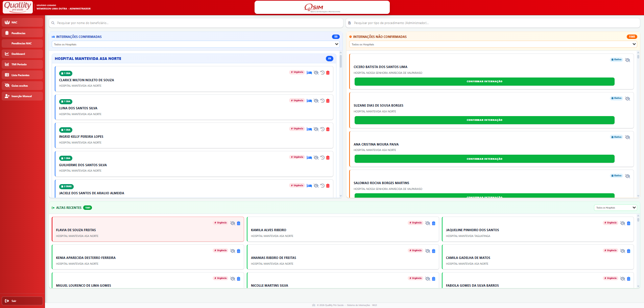The width and height of the screenshot is (644, 308).
Task: Hide Flavia de Souza Freitas's discharge card
Action: pos(233,223)
